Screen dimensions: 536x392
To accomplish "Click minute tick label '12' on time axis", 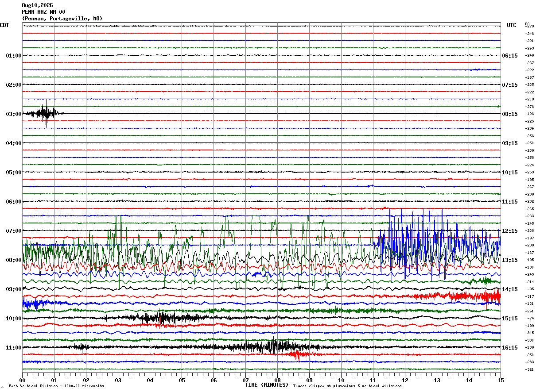I will (x=405, y=380).
